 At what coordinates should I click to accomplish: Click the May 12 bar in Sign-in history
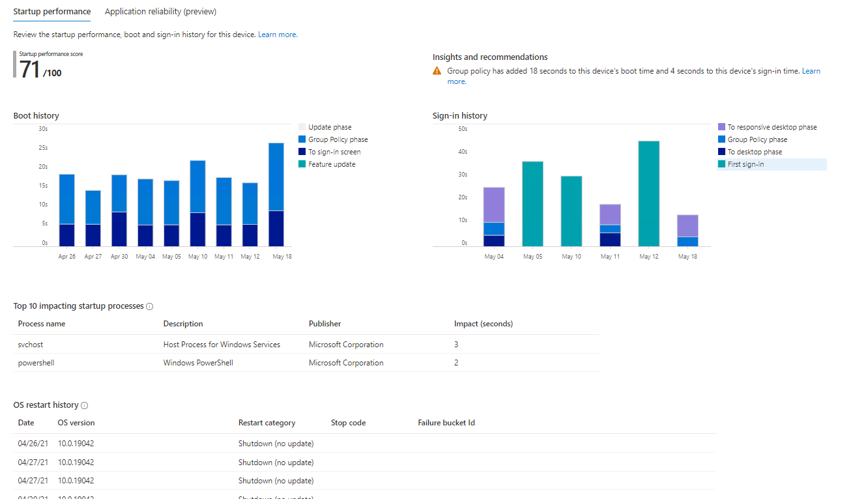pyautogui.click(x=649, y=193)
